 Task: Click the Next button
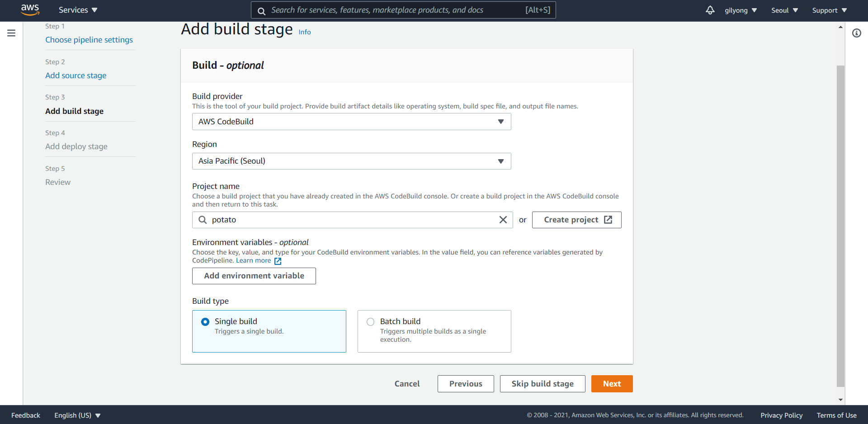pos(612,384)
